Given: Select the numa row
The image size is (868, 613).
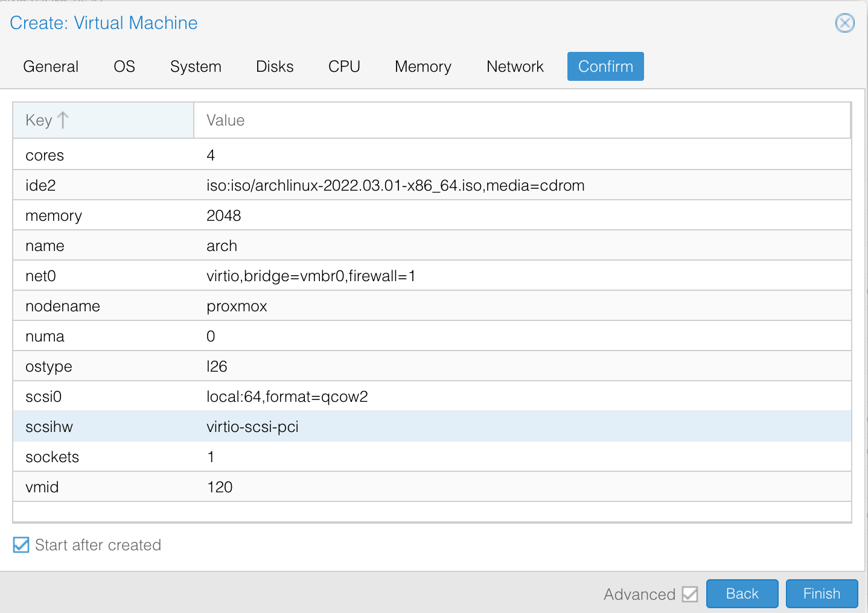Looking at the screenshot, I should coord(432,335).
